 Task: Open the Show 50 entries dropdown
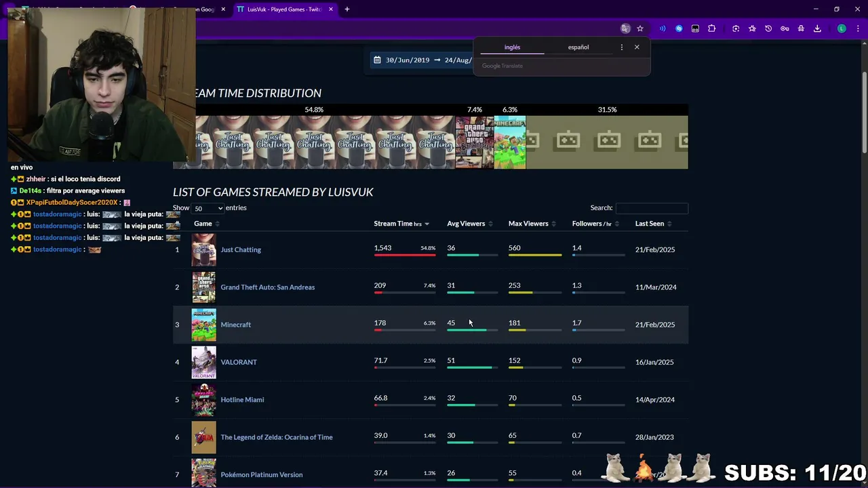(208, 208)
